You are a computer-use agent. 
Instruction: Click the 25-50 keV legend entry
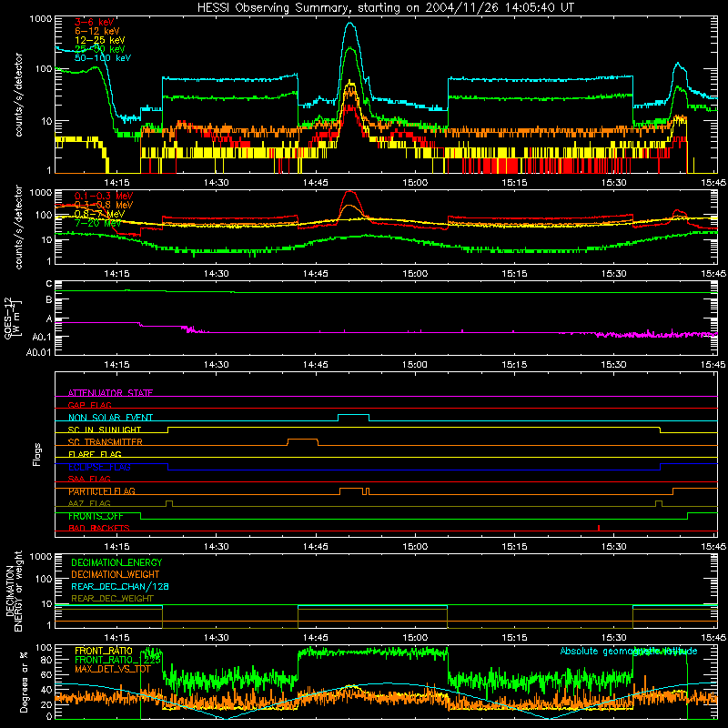[100, 49]
